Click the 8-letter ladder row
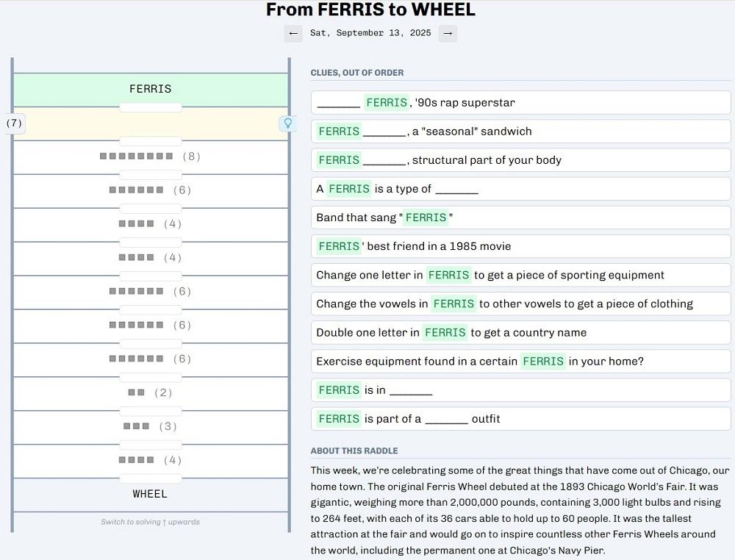Screen dimensions: 735x560 point(150,157)
